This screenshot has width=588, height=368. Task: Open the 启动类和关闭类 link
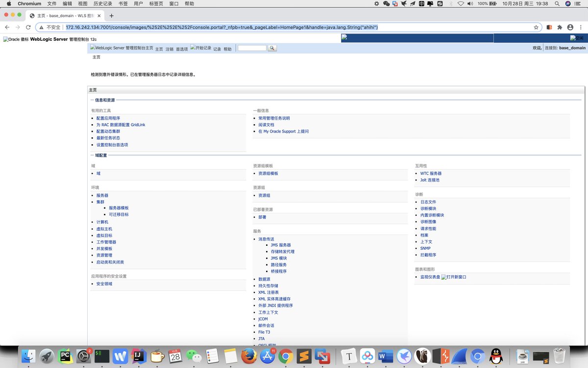coord(110,262)
